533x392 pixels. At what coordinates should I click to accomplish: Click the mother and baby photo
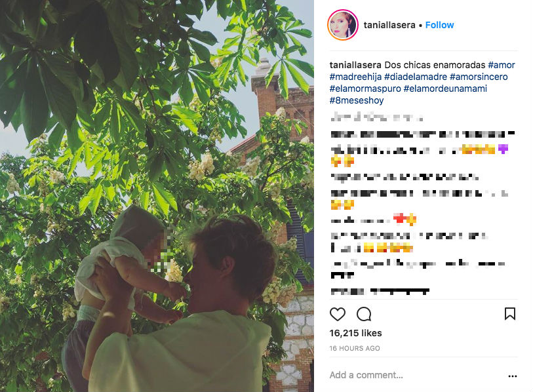pos(157,196)
